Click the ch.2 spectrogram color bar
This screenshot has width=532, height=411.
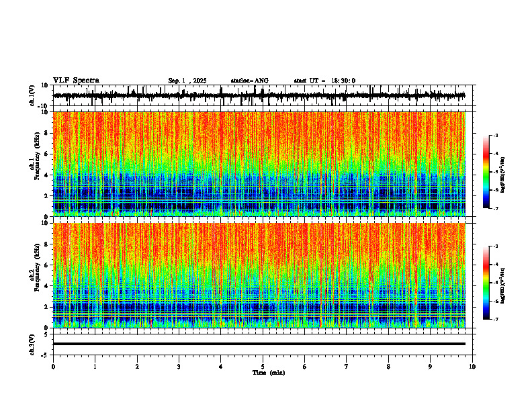tap(486, 283)
